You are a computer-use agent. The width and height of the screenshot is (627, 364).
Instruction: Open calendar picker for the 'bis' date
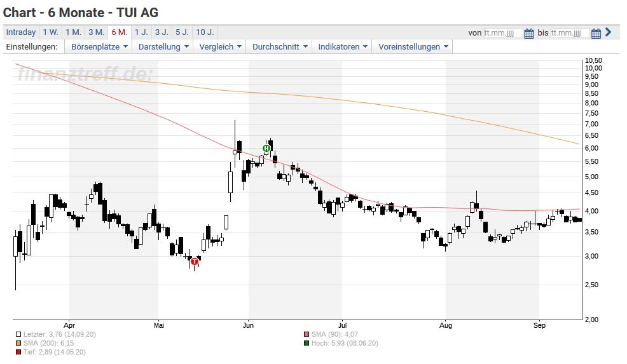tap(596, 33)
